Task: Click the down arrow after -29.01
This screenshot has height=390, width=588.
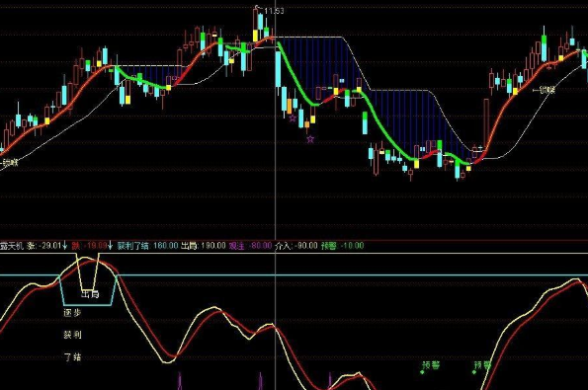Action: (65, 246)
